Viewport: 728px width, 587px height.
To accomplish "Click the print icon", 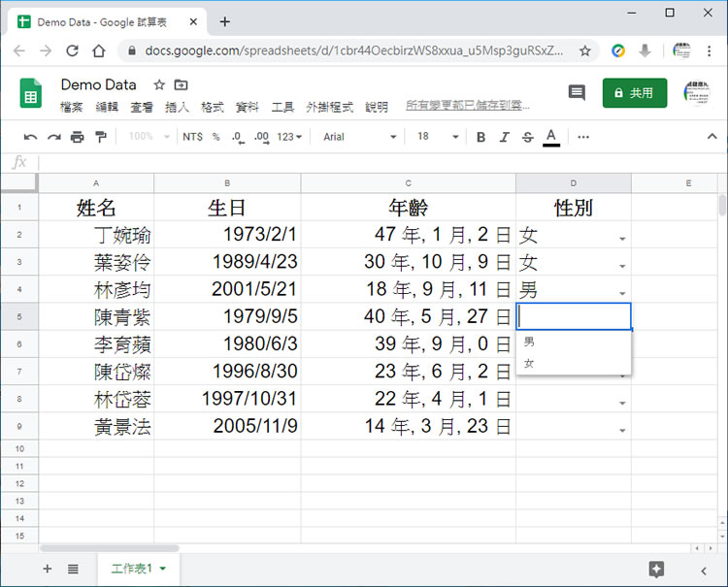I will 78,137.
